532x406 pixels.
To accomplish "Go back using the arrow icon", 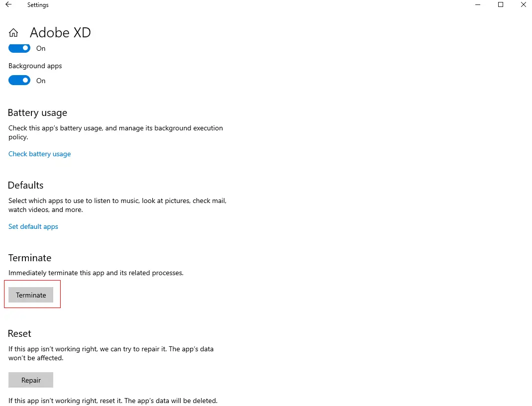I will pyautogui.click(x=8, y=5).
